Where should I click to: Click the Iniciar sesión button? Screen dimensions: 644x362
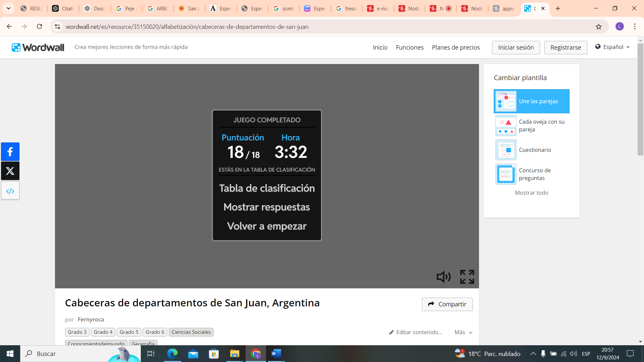point(516,47)
